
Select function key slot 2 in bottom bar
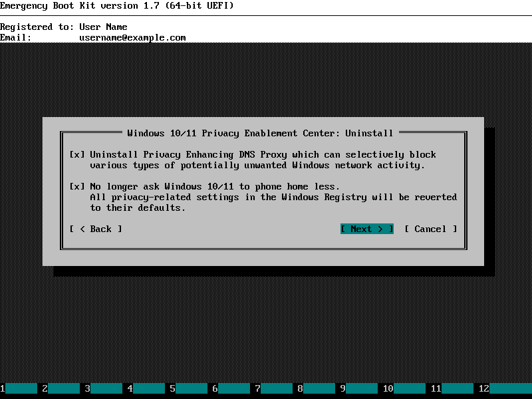click(63, 388)
